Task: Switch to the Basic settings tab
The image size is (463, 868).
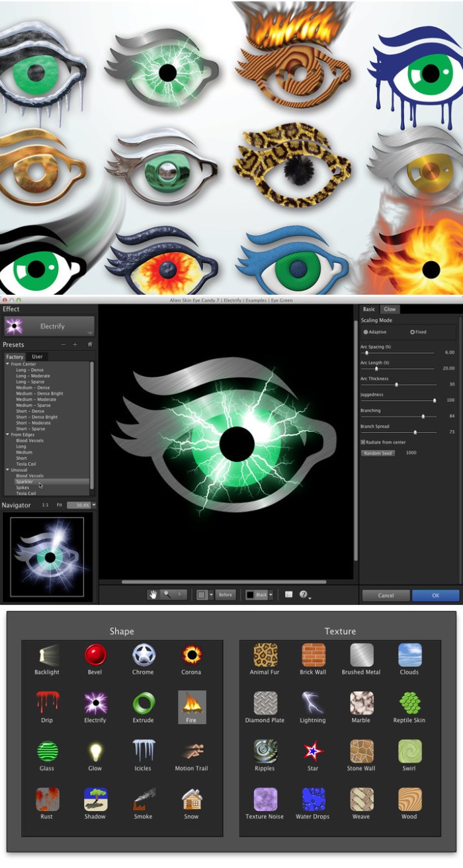Action: coord(369,309)
